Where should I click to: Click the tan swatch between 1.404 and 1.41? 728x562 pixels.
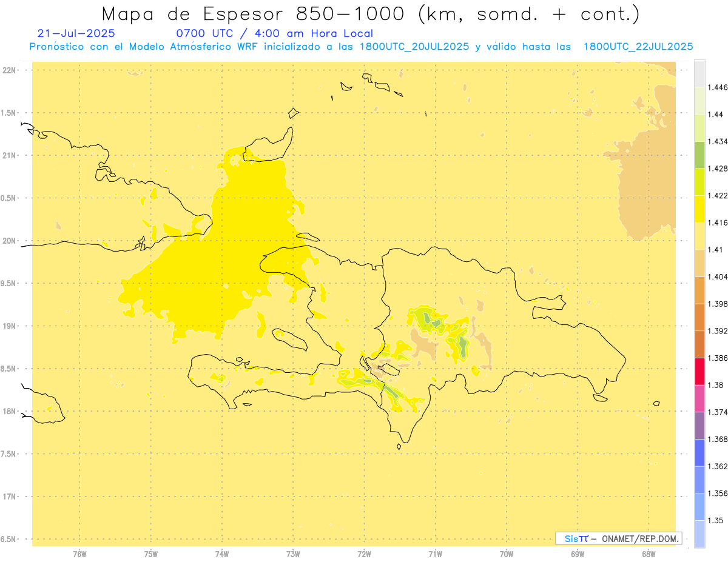(699, 263)
